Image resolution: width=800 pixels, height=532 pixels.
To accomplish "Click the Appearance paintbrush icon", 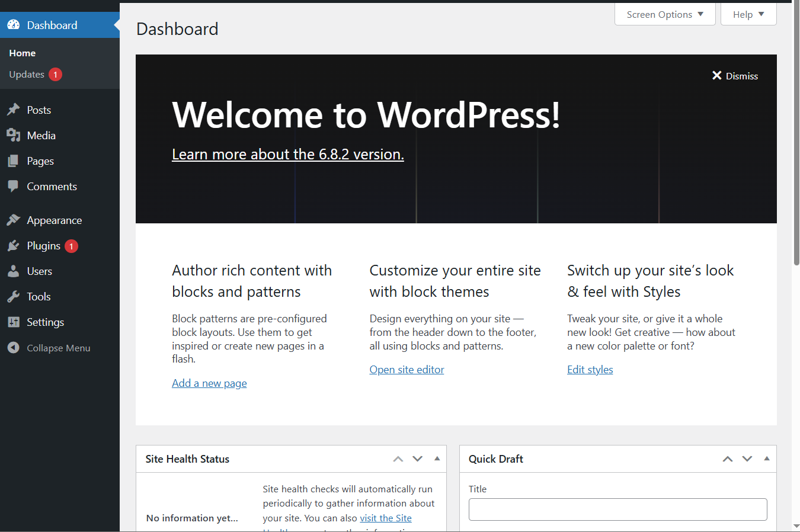I will (x=13, y=220).
